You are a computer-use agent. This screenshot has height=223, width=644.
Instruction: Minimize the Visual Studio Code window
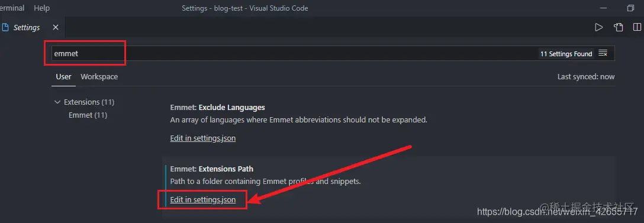click(603, 8)
